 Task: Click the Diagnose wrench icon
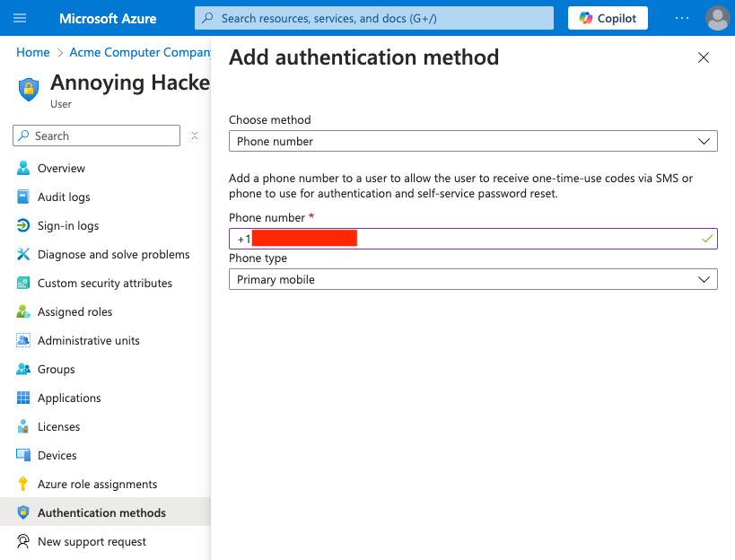(23, 254)
